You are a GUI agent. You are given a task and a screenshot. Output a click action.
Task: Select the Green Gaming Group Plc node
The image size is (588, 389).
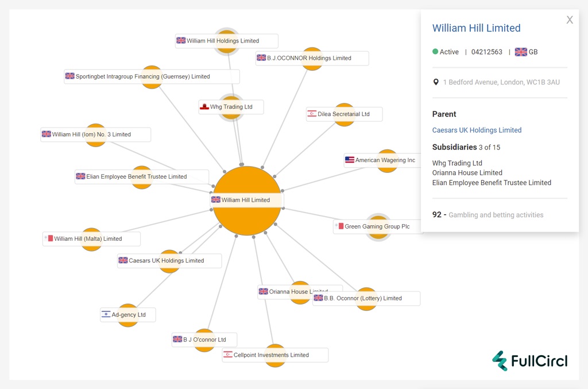(x=378, y=226)
